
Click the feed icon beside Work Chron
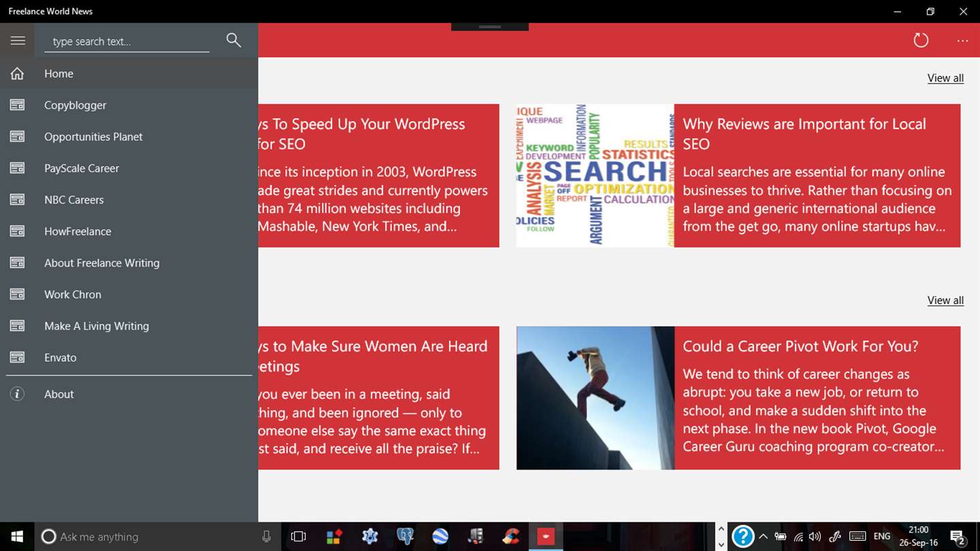[17, 295]
